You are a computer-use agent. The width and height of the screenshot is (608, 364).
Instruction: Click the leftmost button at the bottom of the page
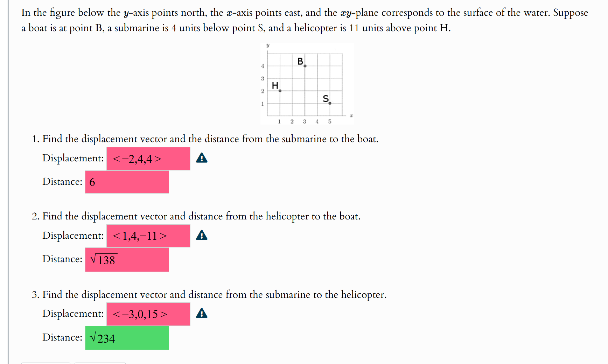[x=46, y=363]
